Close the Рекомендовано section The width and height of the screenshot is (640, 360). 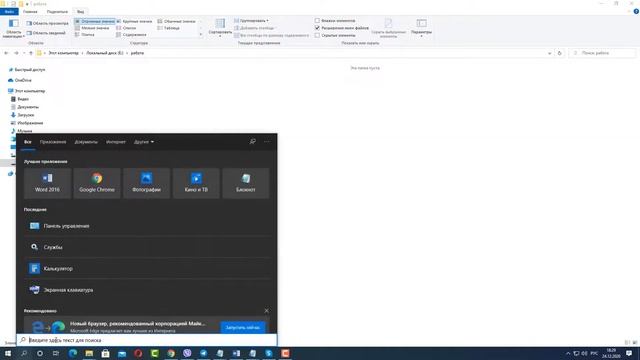tap(267, 311)
